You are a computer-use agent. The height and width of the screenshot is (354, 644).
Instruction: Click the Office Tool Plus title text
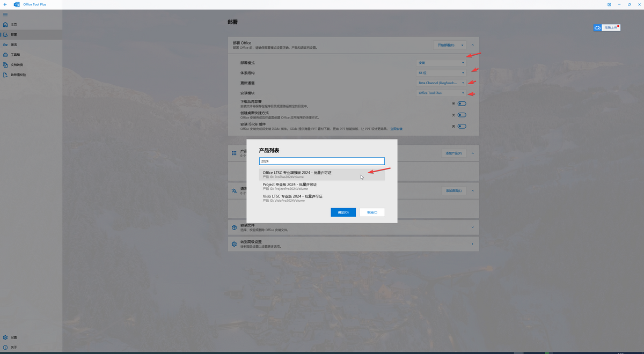point(34,4)
